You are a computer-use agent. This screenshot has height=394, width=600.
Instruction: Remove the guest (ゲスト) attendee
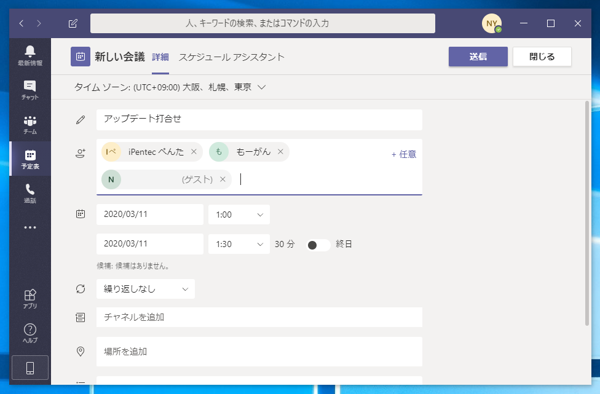coord(223,179)
